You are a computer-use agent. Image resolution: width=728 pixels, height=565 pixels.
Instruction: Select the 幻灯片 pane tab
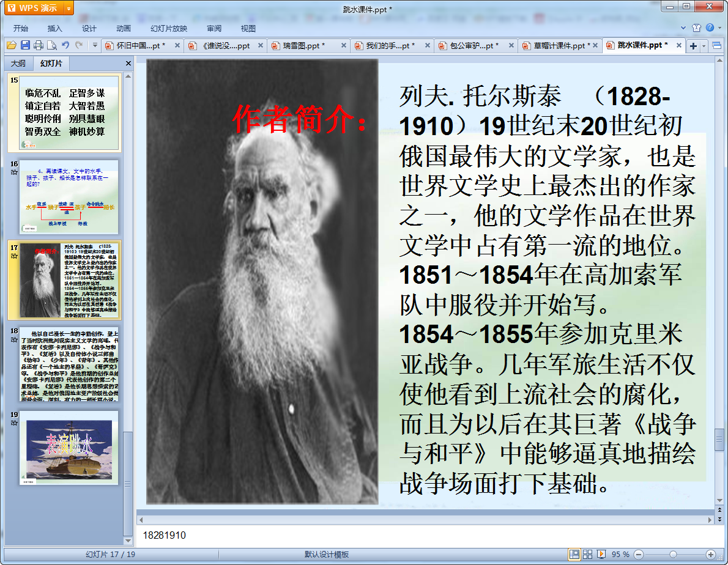(51, 63)
